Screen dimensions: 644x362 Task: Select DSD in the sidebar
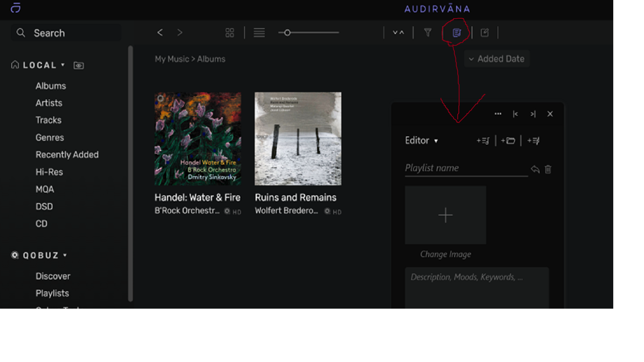pos(44,206)
